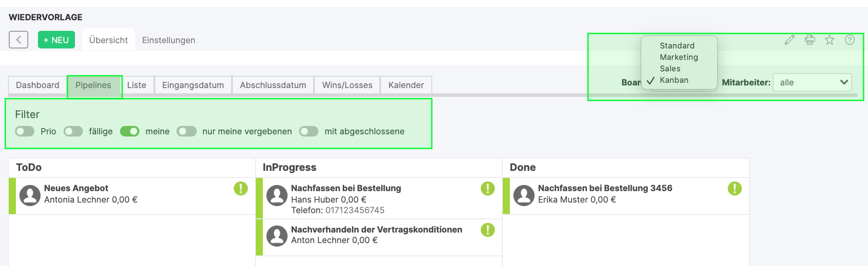The height and width of the screenshot is (266, 868).
Task: Click the printer icon
Action: pyautogui.click(x=810, y=40)
